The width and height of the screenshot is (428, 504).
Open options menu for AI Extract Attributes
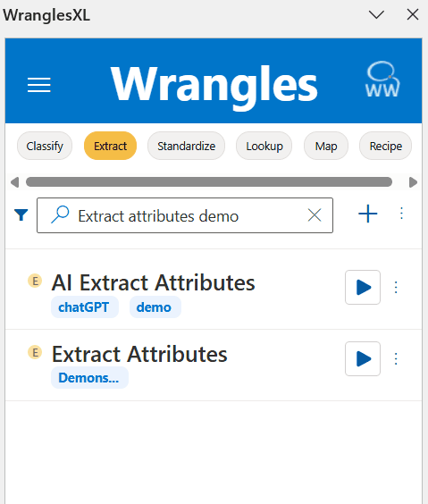396,288
